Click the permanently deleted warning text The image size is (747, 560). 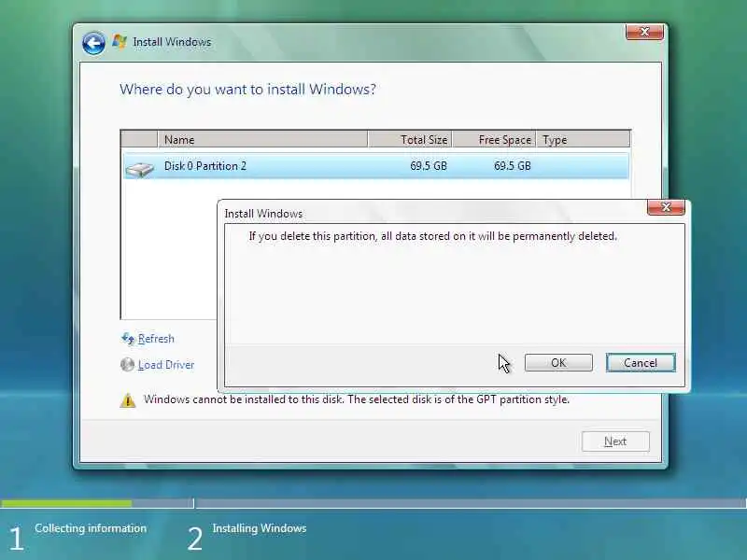(x=432, y=236)
